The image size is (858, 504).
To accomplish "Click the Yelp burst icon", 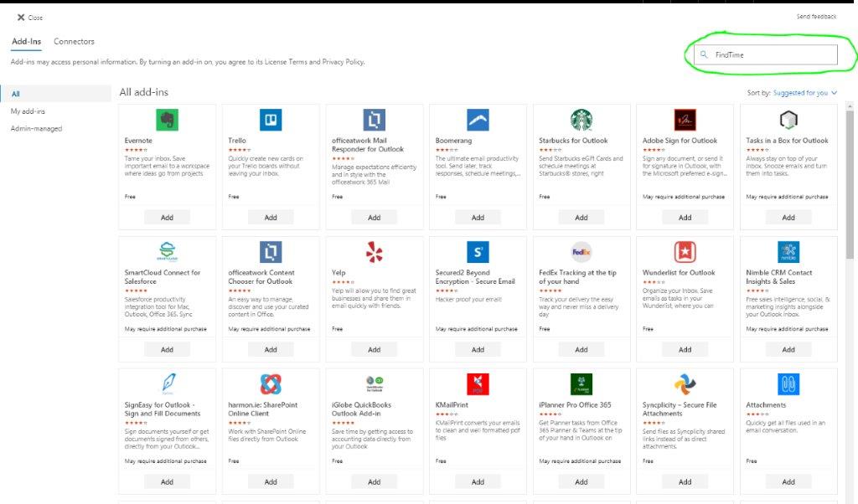I will pyautogui.click(x=375, y=252).
